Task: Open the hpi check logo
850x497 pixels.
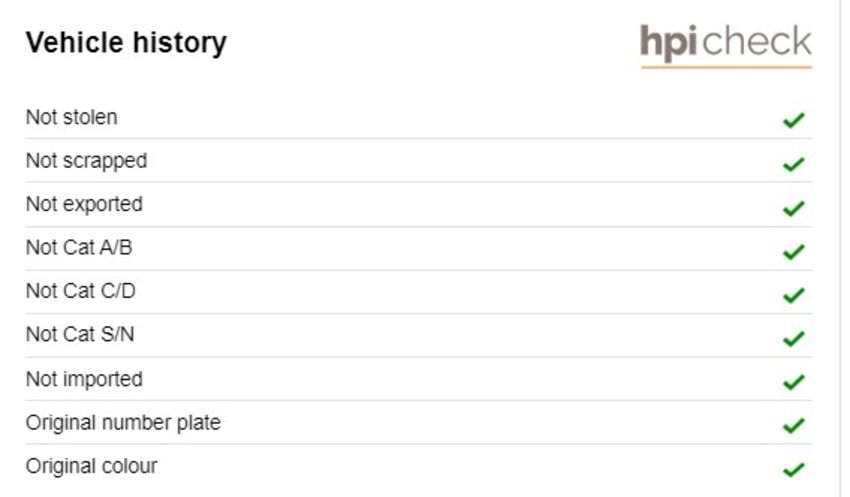Action: [726, 46]
